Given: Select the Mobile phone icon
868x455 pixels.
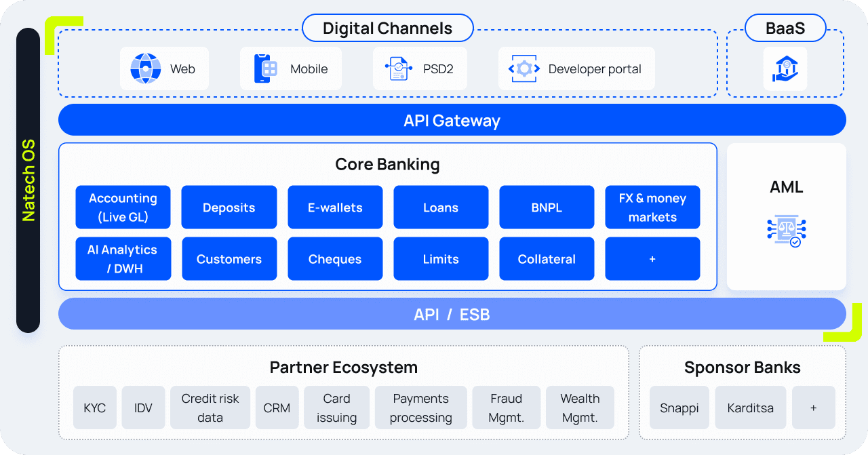Looking at the screenshot, I should tap(267, 68).
